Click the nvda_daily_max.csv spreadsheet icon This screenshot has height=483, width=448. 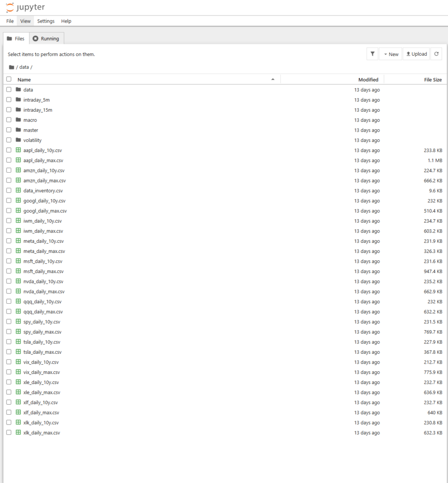click(18, 291)
